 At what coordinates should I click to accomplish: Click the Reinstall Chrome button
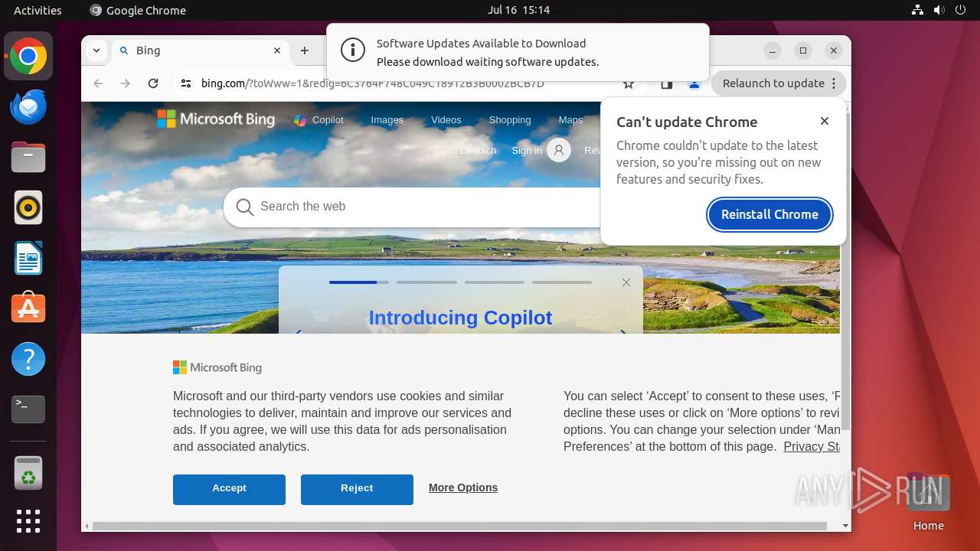click(x=769, y=214)
